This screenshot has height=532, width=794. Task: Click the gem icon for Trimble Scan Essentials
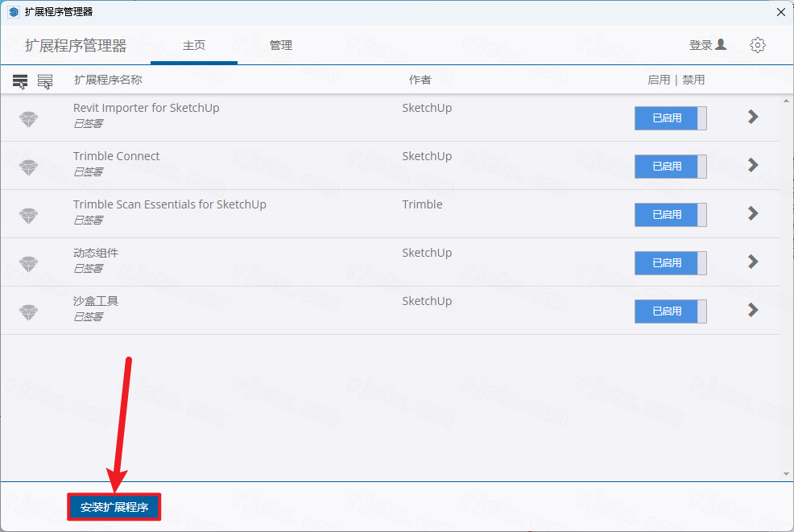point(28,216)
